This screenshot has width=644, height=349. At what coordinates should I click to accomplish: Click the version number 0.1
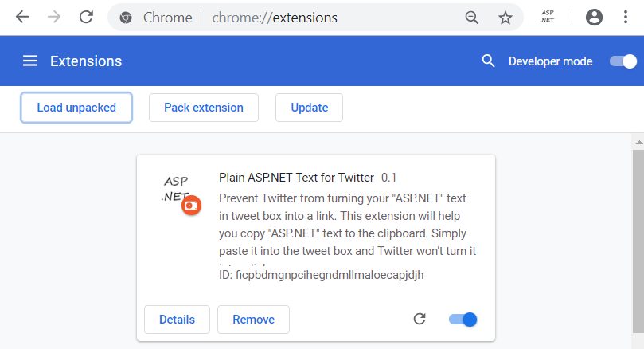tap(388, 178)
